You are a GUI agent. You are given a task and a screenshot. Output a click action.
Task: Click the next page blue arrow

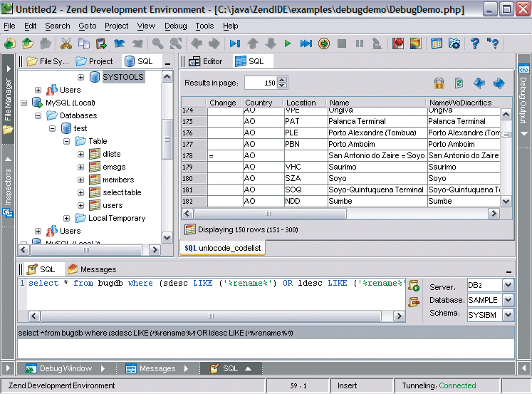pos(499,83)
